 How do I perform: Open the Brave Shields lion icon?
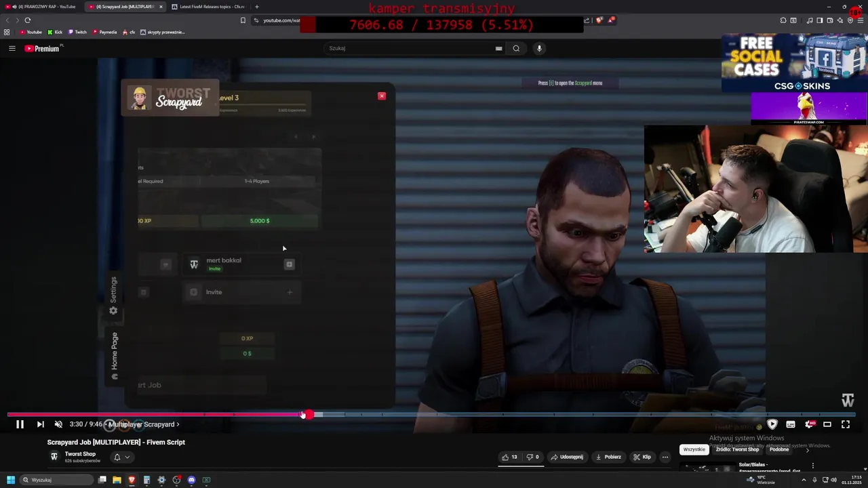(x=599, y=20)
